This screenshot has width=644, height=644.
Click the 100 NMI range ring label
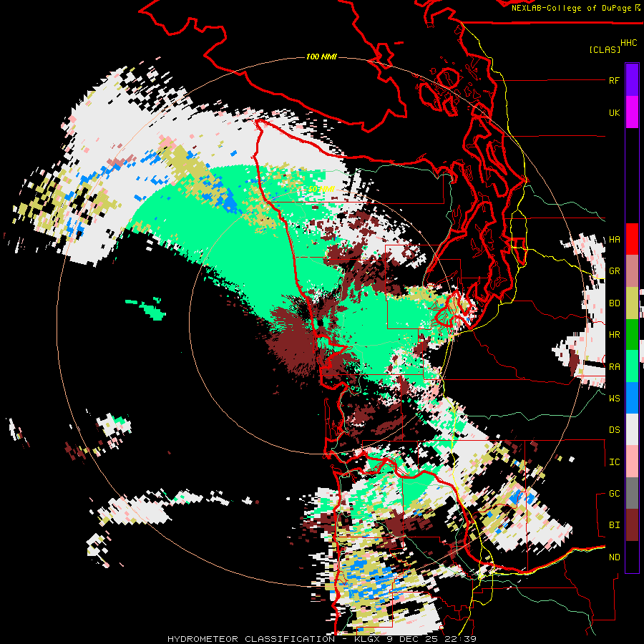321,57
